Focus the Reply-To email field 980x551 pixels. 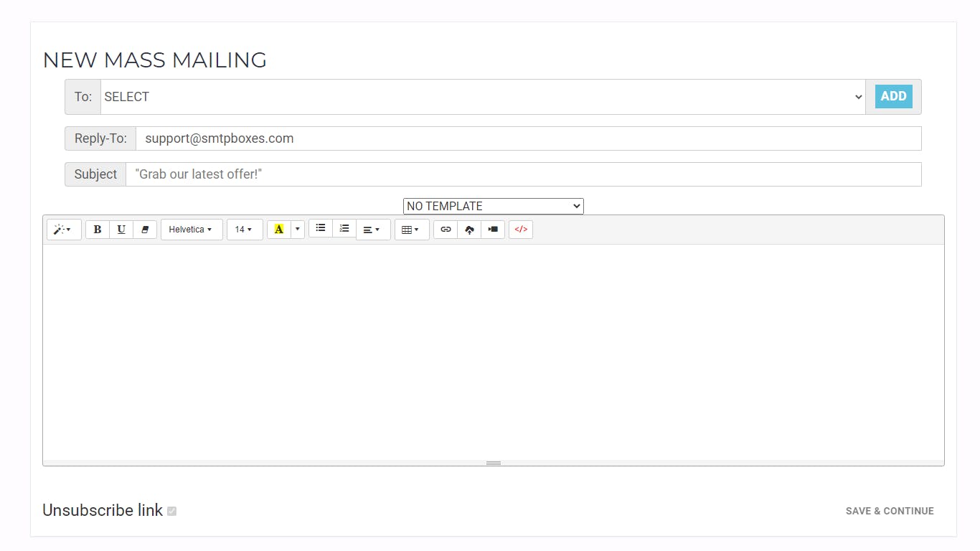[x=528, y=138]
